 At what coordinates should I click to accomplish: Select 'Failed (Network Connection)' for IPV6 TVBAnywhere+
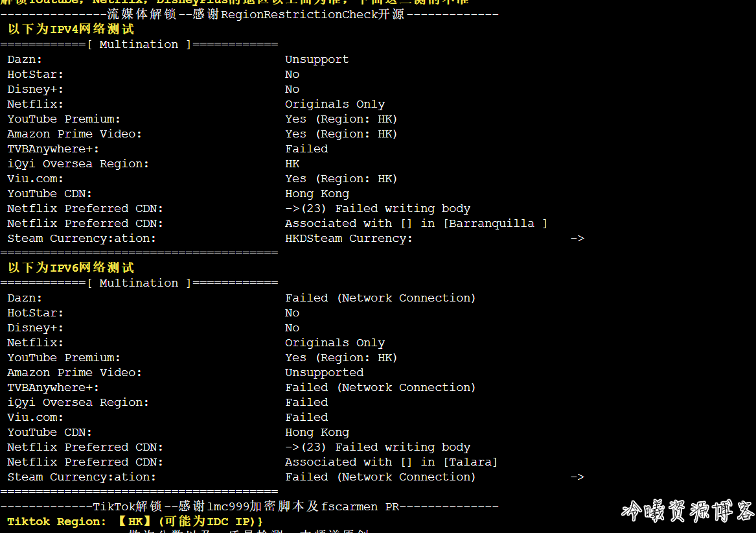[x=380, y=388]
